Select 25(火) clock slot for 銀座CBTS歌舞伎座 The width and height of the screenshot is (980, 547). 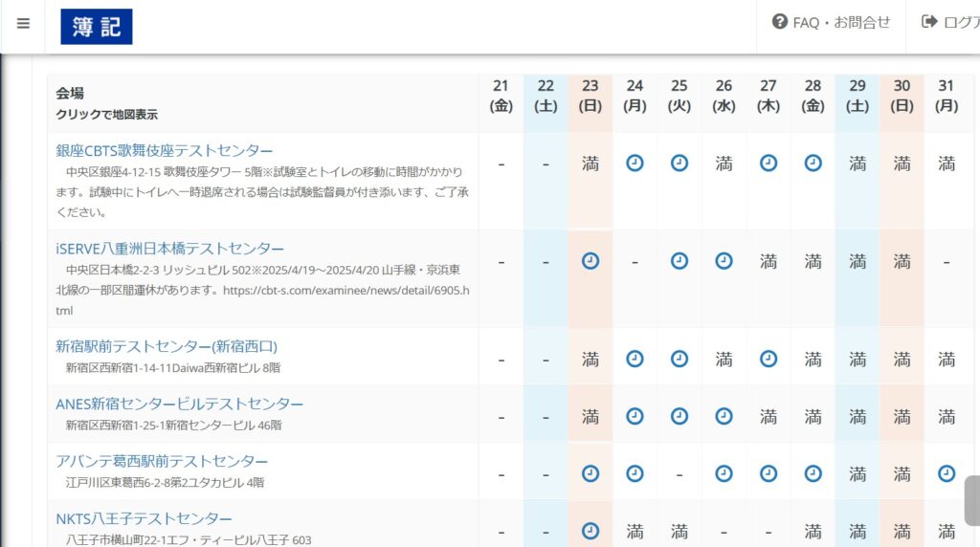pyautogui.click(x=679, y=164)
